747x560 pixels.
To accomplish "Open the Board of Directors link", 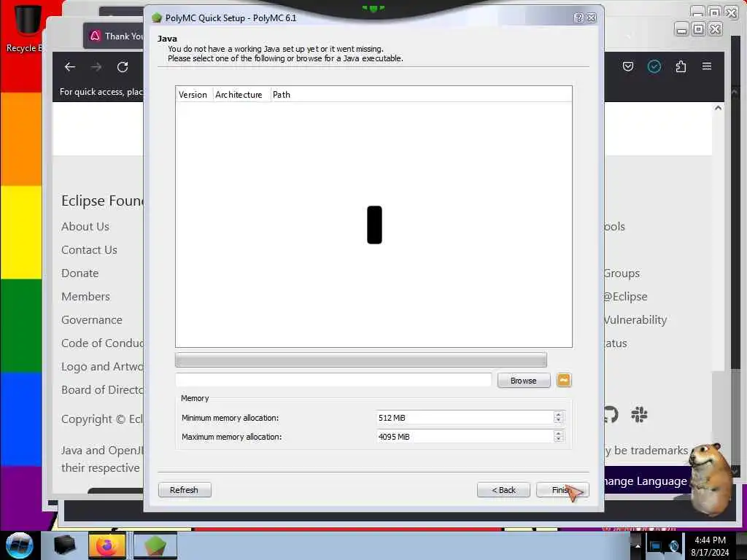I will pyautogui.click(x=102, y=390).
